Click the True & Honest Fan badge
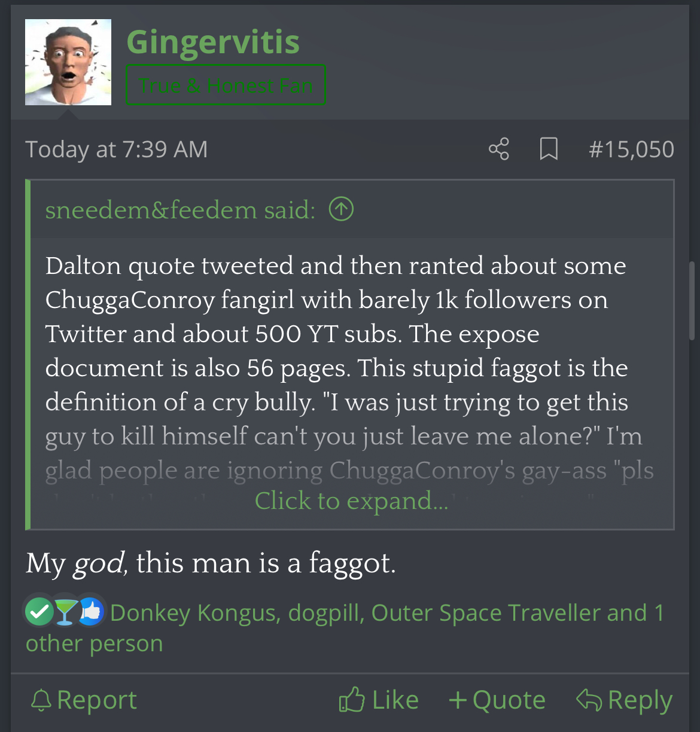 [x=226, y=85]
